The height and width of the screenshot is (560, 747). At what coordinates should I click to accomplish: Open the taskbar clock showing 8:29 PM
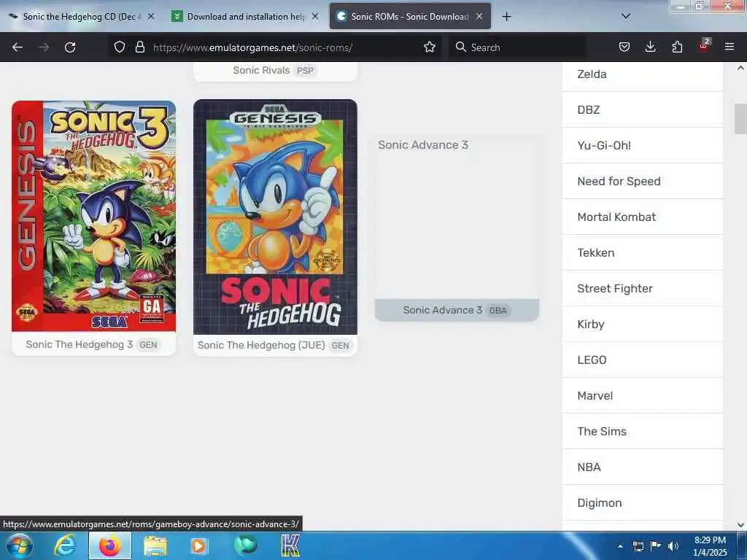pos(710,546)
